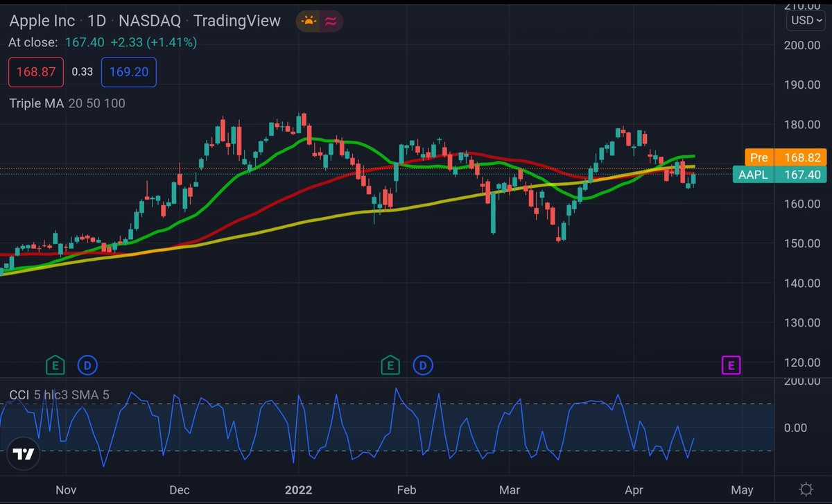Click the pink approximate-sign icon
The height and width of the screenshot is (504, 832).
(331, 21)
